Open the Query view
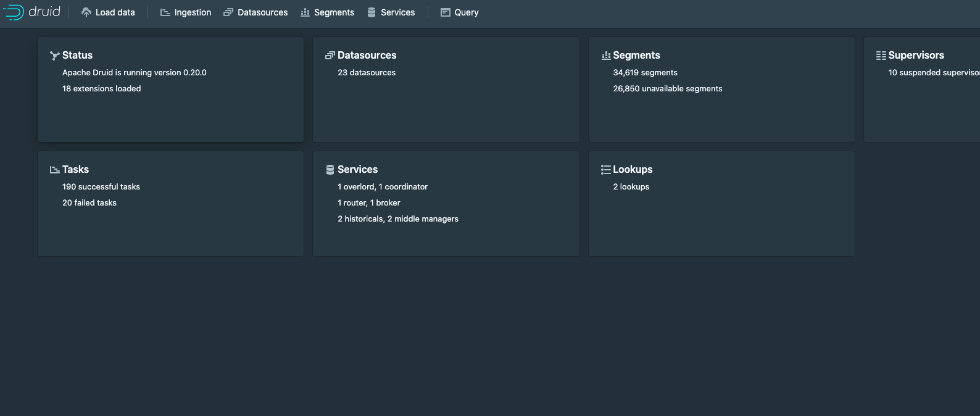Viewport: 980px width, 416px height. click(460, 12)
